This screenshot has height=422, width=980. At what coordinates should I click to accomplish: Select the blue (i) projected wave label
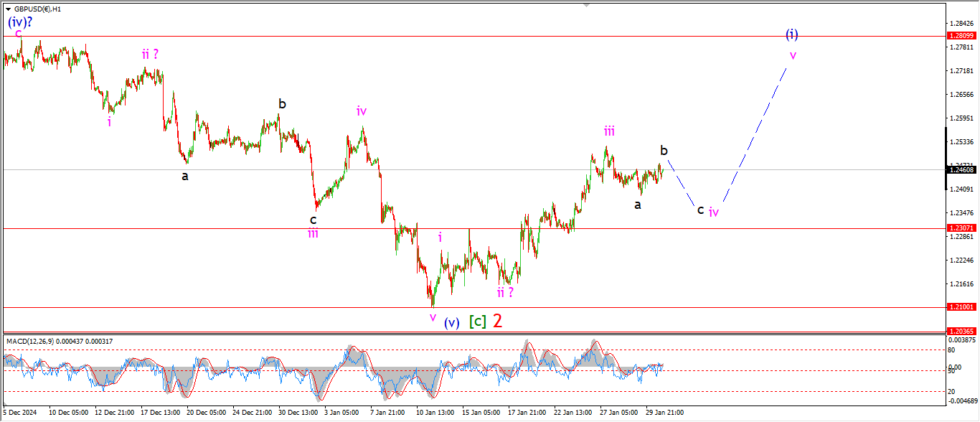pos(792,34)
